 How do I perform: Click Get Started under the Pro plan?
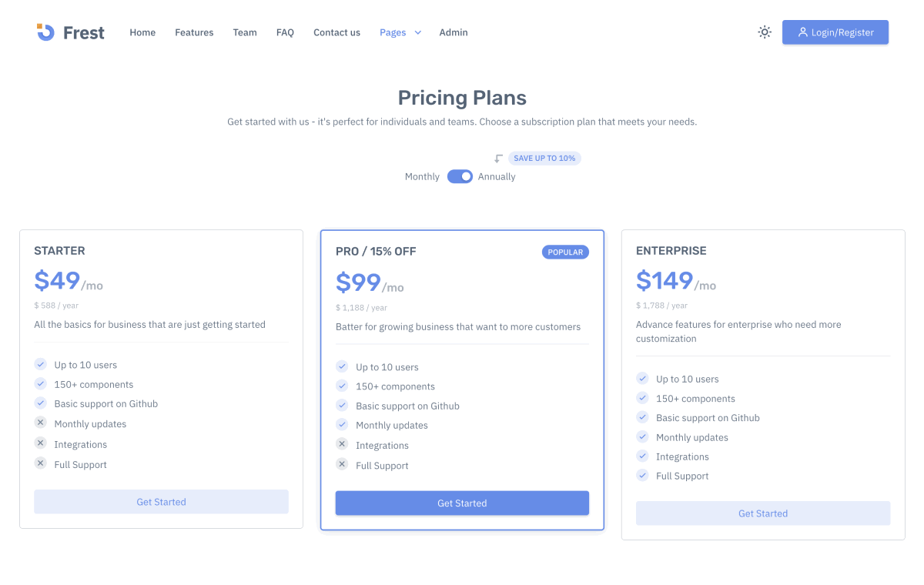[462, 503]
